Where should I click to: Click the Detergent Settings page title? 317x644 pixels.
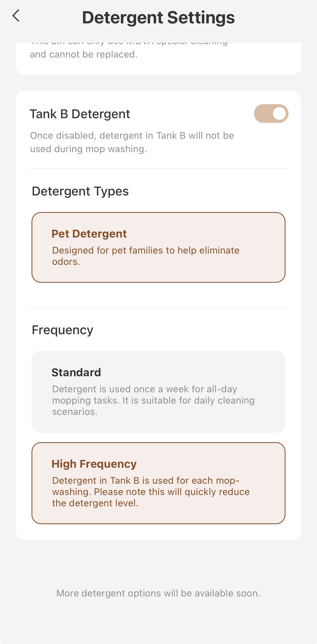pyautogui.click(x=158, y=18)
